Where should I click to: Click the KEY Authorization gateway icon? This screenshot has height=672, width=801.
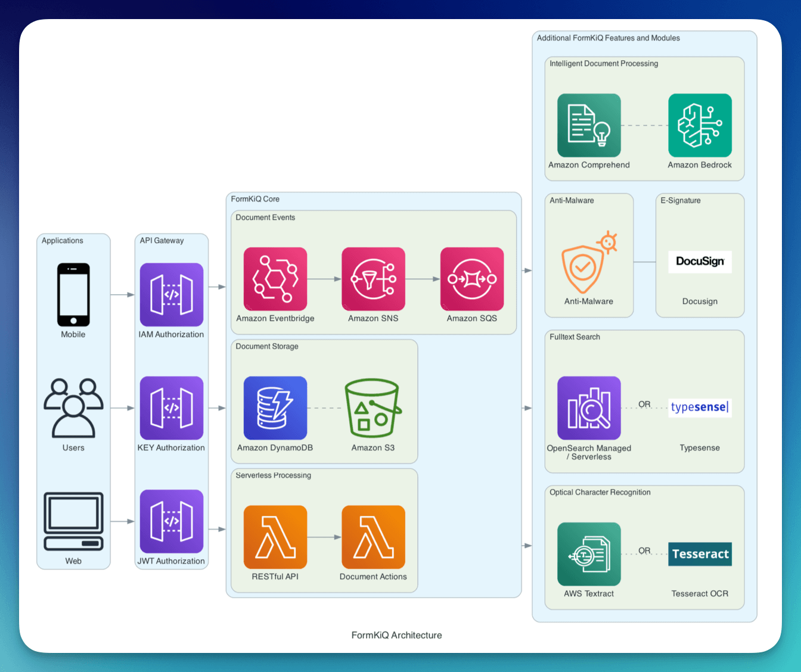(x=172, y=408)
